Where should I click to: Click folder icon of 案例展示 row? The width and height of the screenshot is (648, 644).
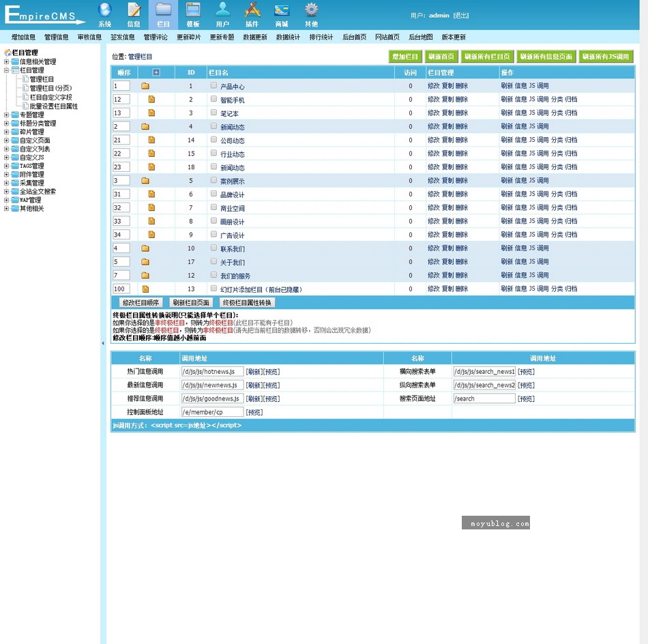click(x=145, y=181)
